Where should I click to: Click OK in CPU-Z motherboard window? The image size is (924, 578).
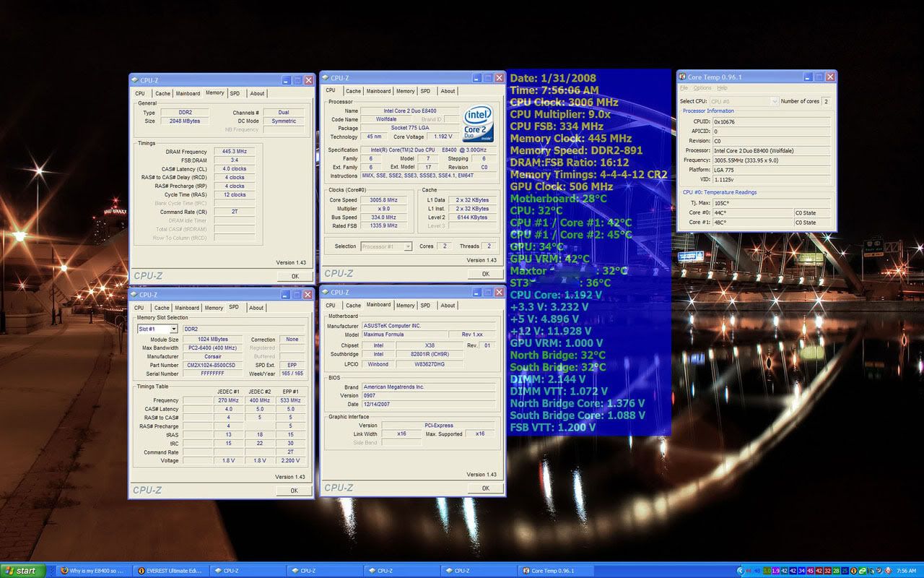485,488
